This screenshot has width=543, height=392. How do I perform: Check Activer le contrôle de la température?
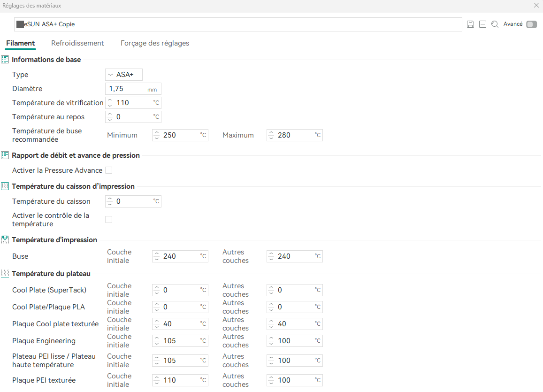(109, 220)
